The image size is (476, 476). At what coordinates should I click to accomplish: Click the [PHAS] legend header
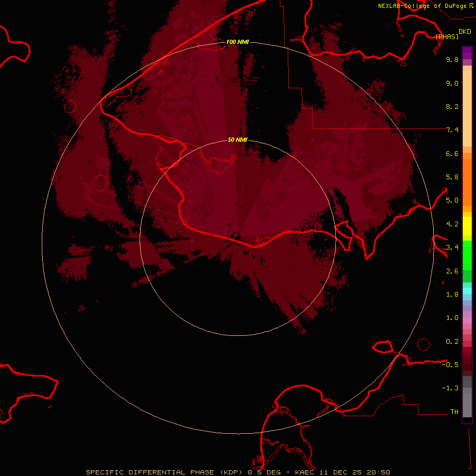(447, 36)
